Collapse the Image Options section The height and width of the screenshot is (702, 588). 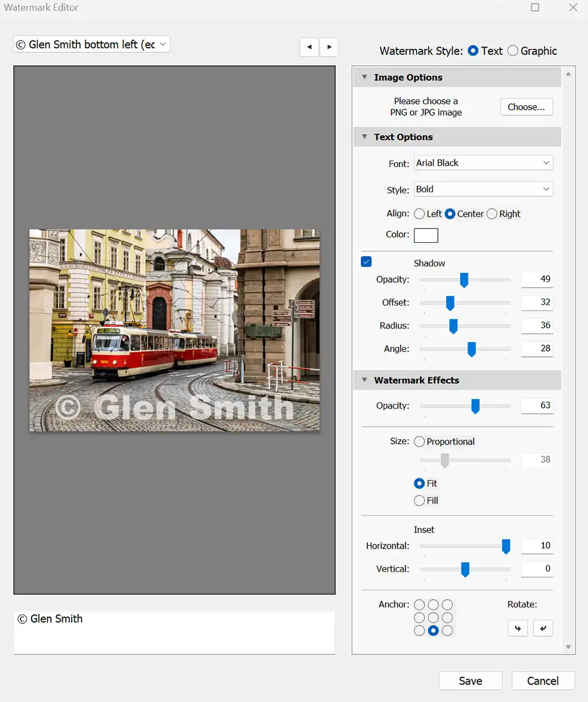pos(365,77)
